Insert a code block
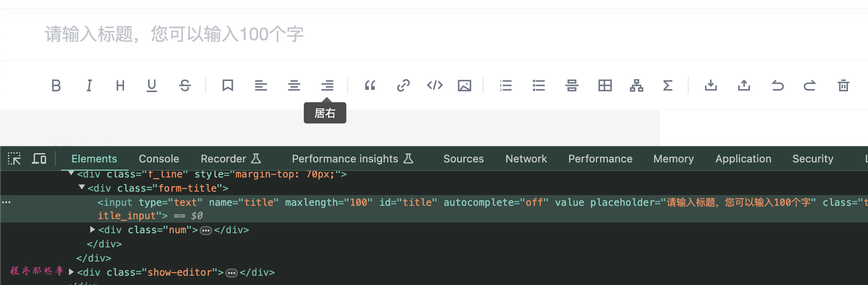The image size is (868, 285). [x=434, y=85]
